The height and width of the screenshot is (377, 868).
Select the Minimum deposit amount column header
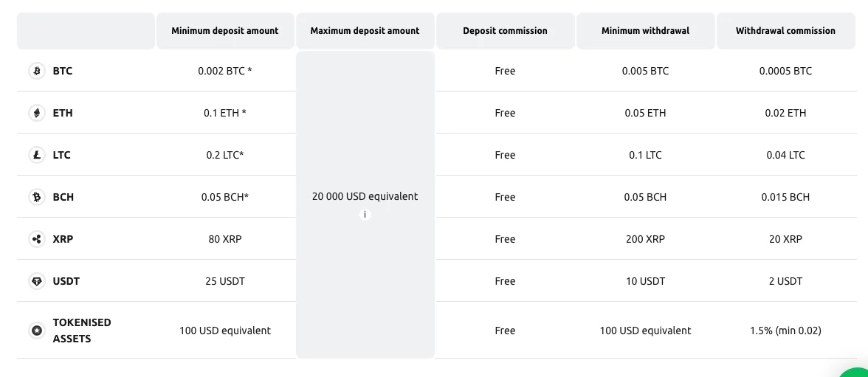pyautogui.click(x=225, y=31)
